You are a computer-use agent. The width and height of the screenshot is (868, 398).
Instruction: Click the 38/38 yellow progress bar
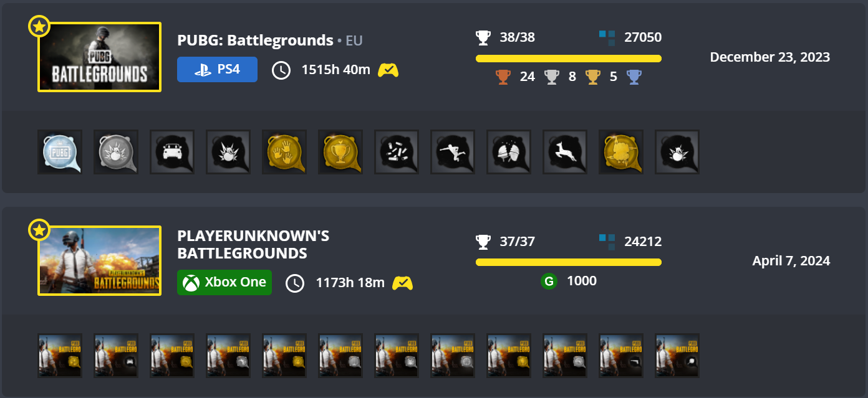(x=569, y=59)
